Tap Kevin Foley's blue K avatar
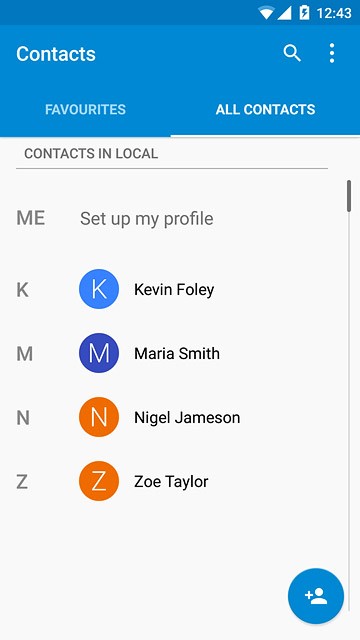The width and height of the screenshot is (360, 640). [99, 289]
